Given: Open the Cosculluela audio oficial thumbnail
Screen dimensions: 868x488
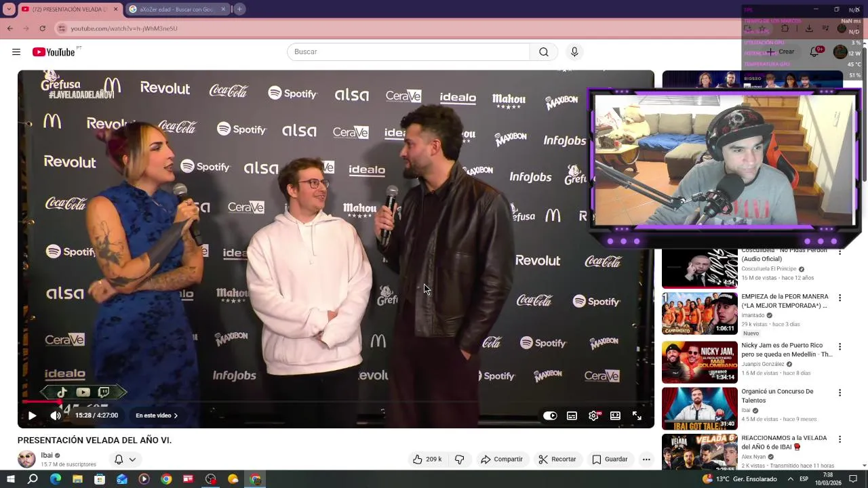Looking at the screenshot, I should [x=699, y=268].
